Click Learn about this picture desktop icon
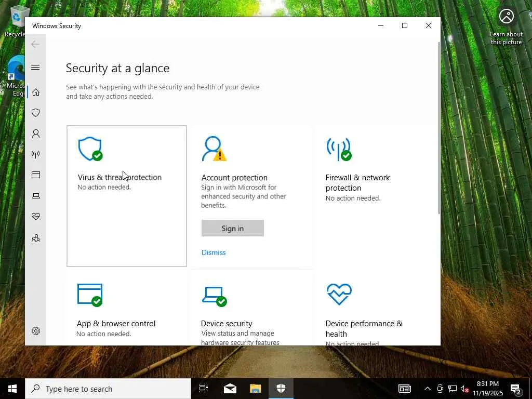Viewport: 532px width, 399px height. pos(506,27)
